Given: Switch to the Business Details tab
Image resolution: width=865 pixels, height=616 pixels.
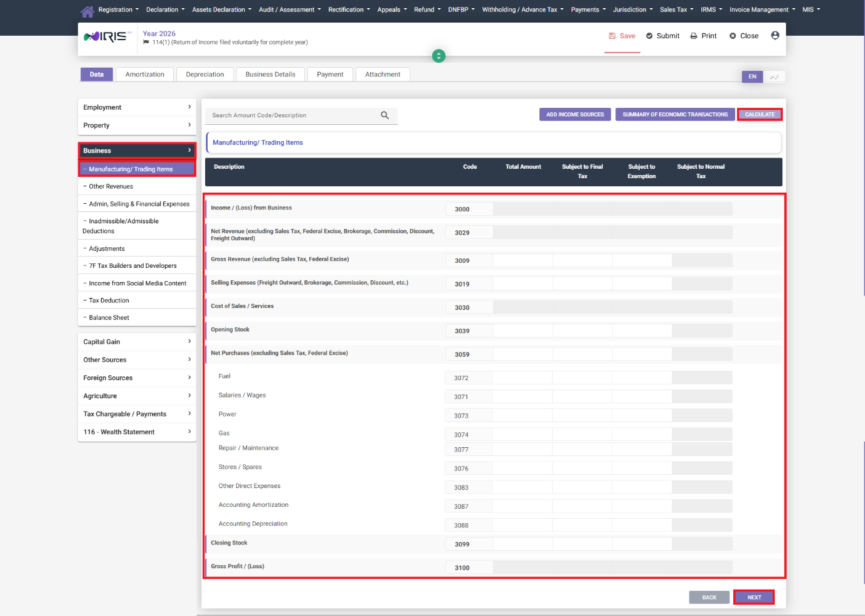Looking at the screenshot, I should (270, 75).
